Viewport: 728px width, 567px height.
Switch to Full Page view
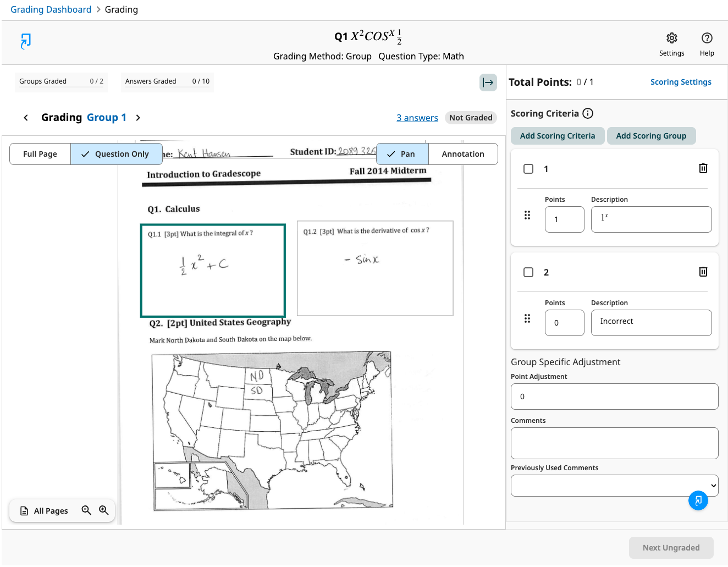pyautogui.click(x=40, y=154)
